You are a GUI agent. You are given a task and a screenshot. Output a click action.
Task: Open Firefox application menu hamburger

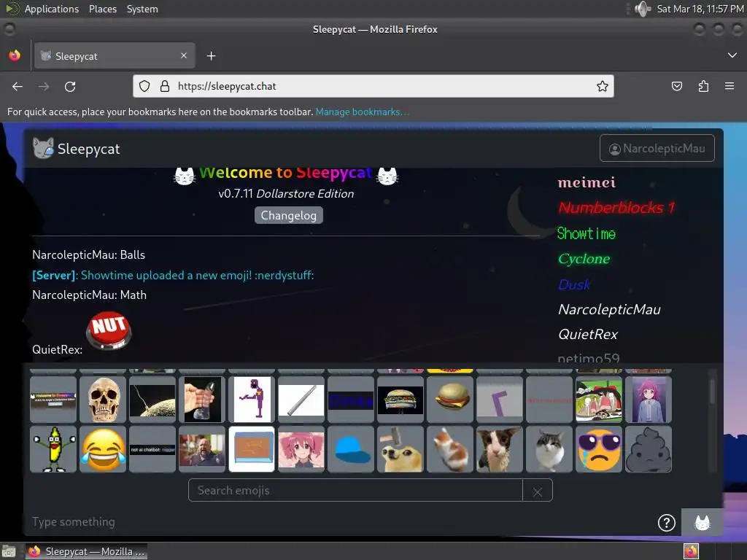[x=729, y=86]
